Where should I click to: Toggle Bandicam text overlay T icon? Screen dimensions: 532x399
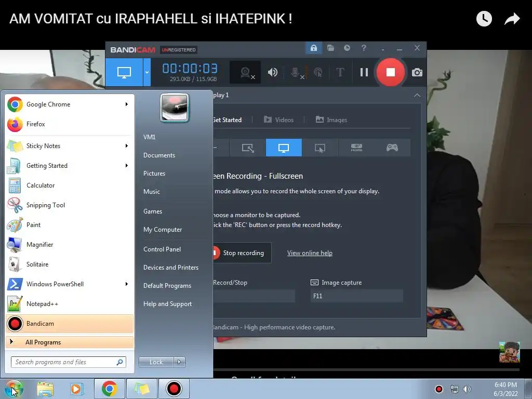tap(340, 72)
